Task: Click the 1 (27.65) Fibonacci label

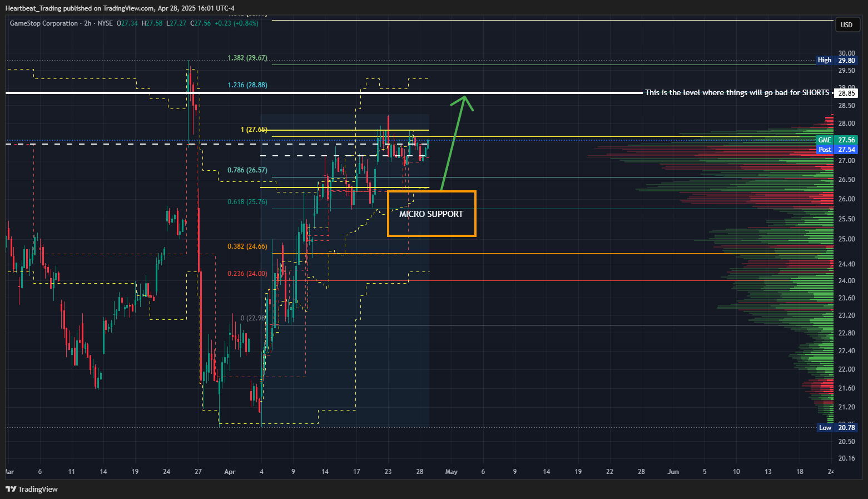Action: 254,130
